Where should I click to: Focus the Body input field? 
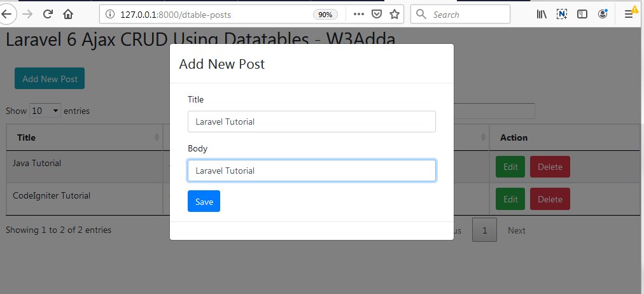[x=312, y=171]
